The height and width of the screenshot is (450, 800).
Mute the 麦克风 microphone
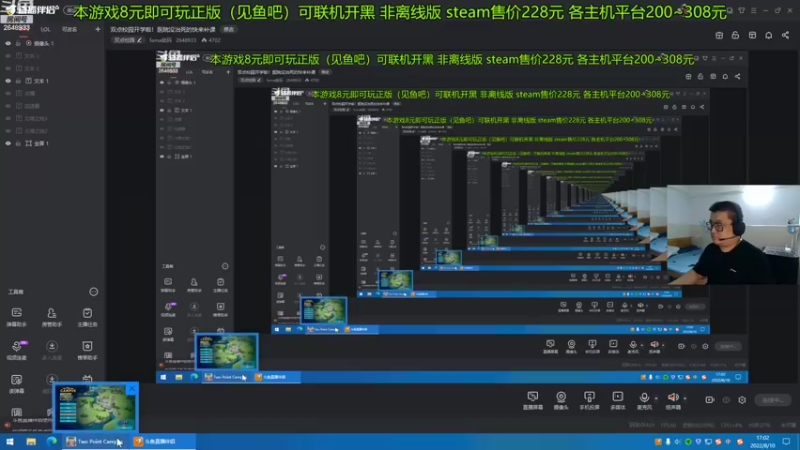[x=644, y=401]
